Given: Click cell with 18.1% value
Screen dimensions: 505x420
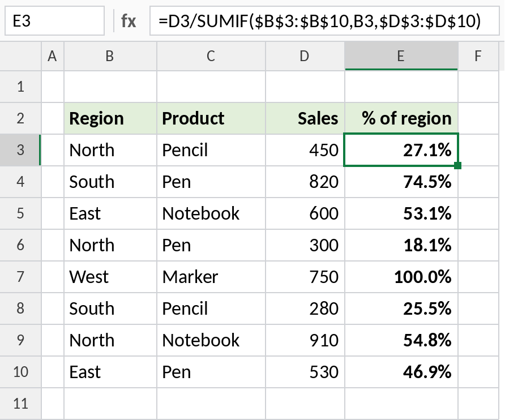Looking at the screenshot, I should [x=401, y=245].
